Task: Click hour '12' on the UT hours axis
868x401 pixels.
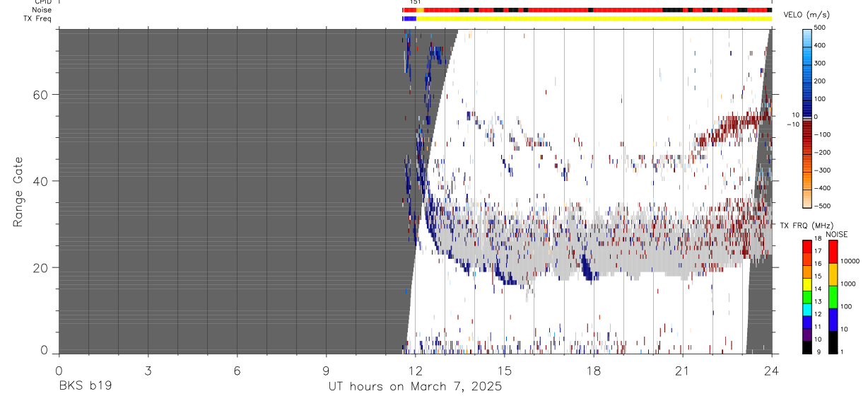Action: point(415,371)
